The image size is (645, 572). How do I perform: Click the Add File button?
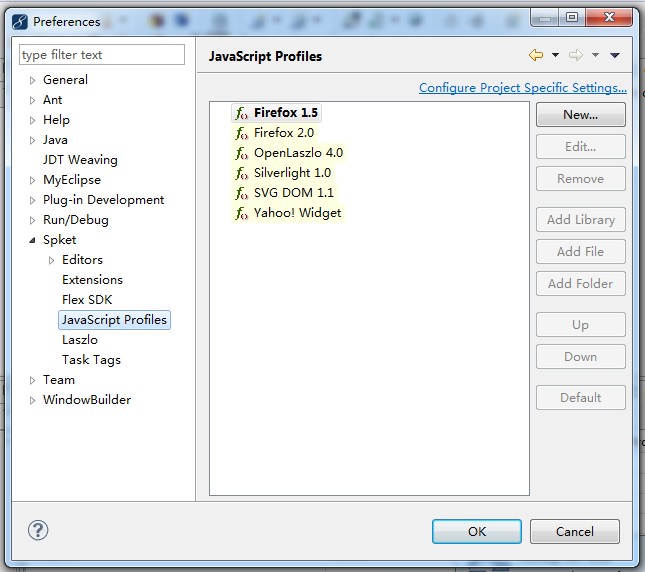tap(581, 252)
